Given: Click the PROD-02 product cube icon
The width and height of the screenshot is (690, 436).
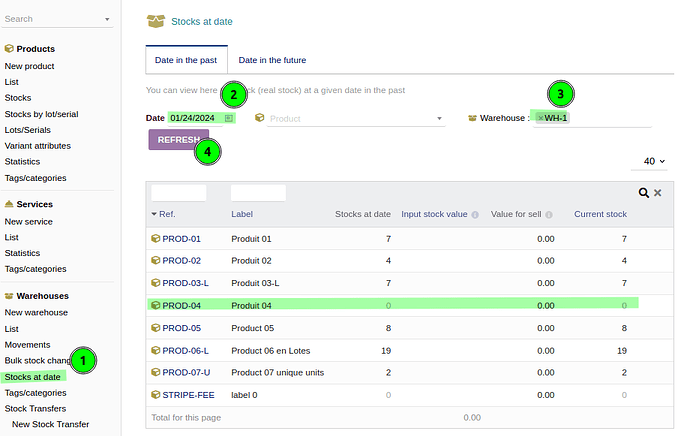Looking at the screenshot, I should (x=155, y=260).
